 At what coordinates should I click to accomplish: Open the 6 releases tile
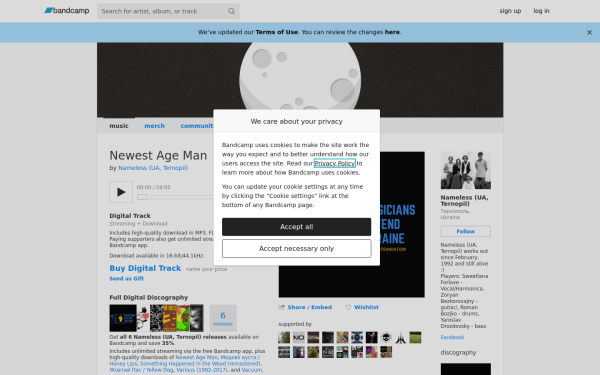point(223,318)
